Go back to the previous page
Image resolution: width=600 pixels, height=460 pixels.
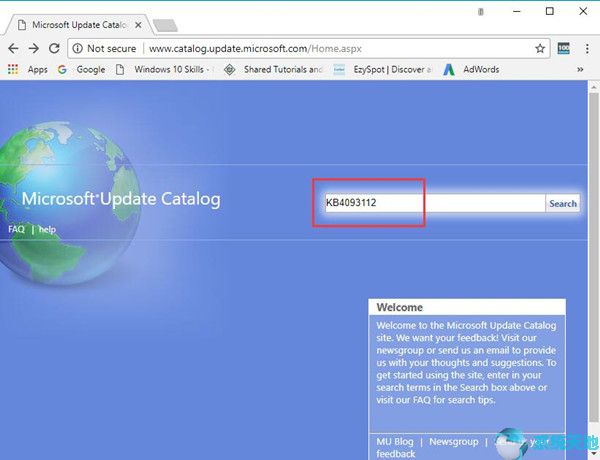point(13,48)
